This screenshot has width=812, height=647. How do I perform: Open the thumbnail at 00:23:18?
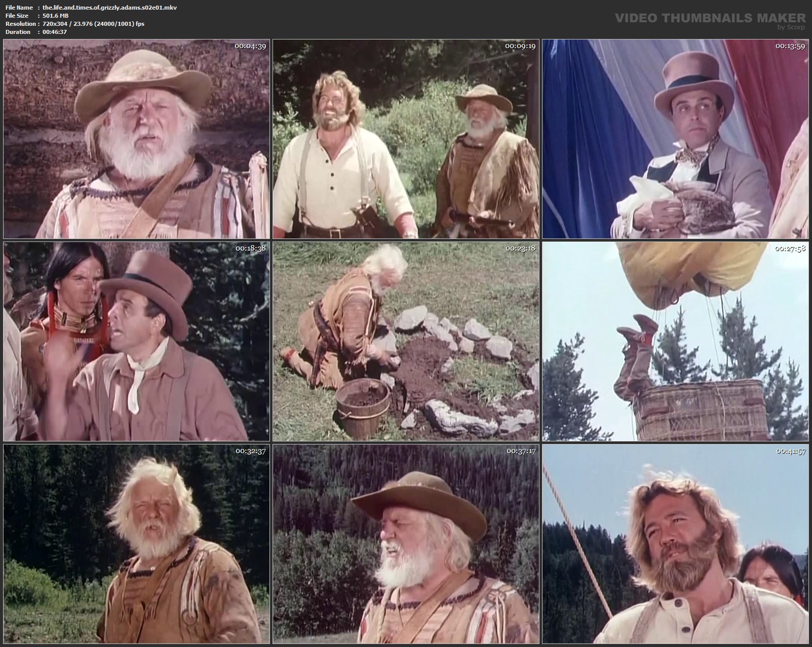(406, 341)
